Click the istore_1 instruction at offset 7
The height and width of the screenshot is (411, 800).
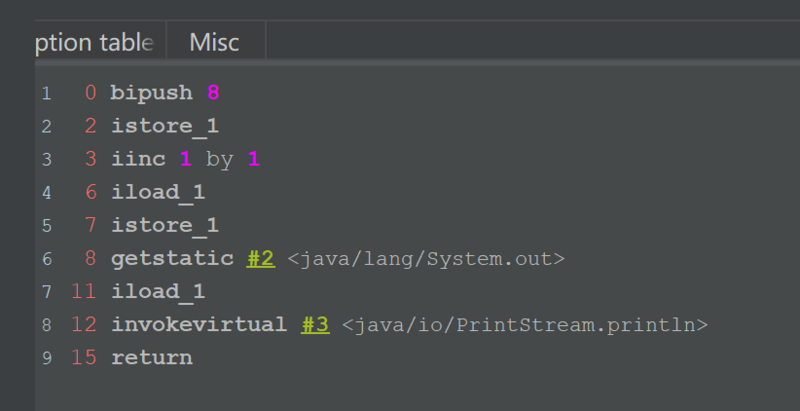164,226
